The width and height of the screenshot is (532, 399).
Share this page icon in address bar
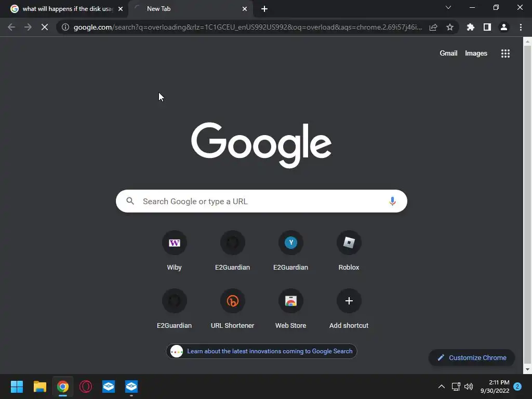tap(433, 27)
